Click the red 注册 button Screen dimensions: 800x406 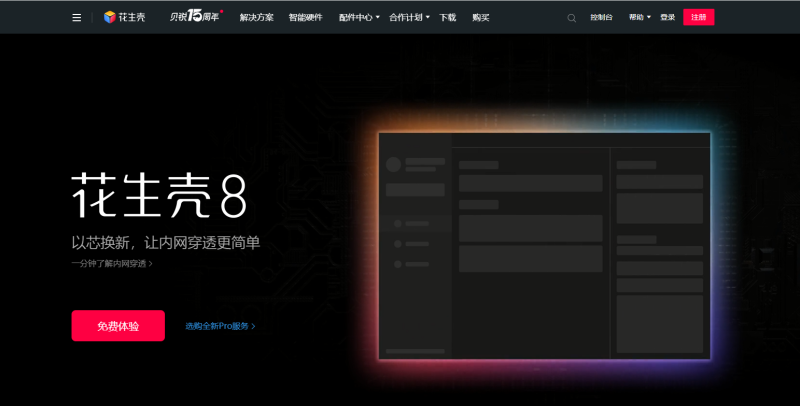pyautogui.click(x=698, y=17)
